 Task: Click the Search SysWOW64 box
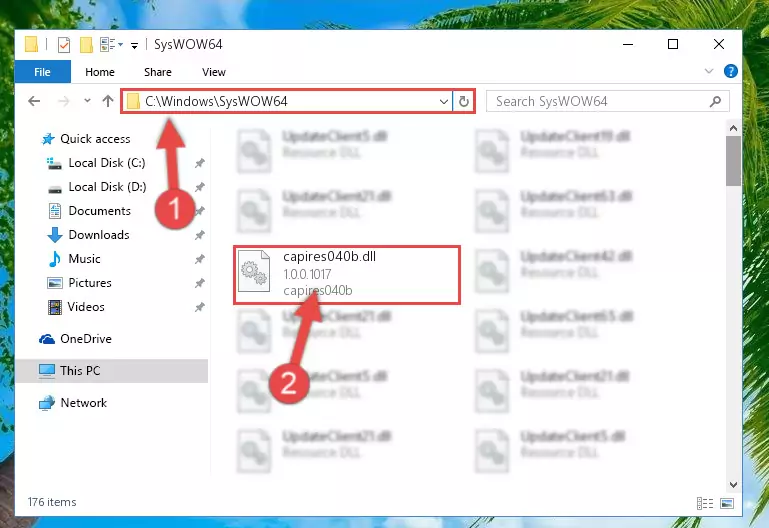click(607, 101)
